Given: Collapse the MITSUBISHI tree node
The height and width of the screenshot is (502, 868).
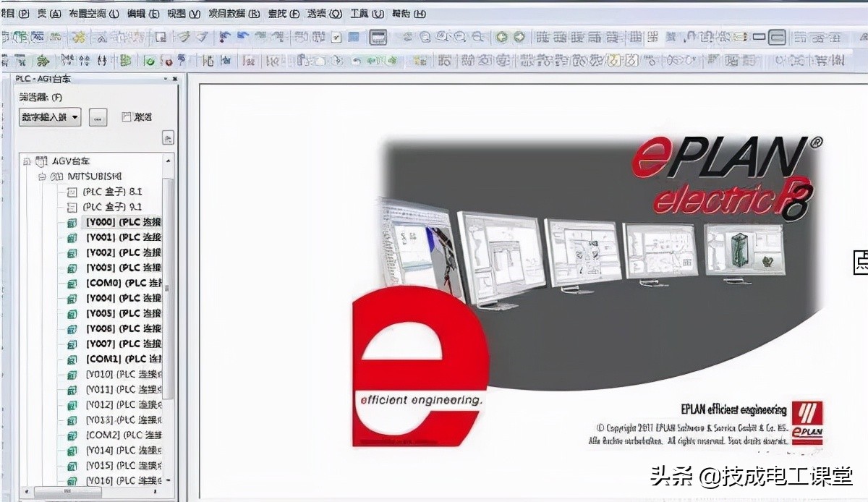Looking at the screenshot, I should (x=42, y=176).
